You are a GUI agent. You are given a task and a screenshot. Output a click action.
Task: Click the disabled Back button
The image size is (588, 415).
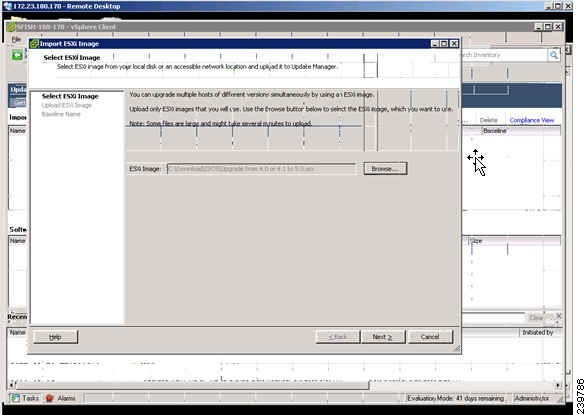pyautogui.click(x=338, y=337)
